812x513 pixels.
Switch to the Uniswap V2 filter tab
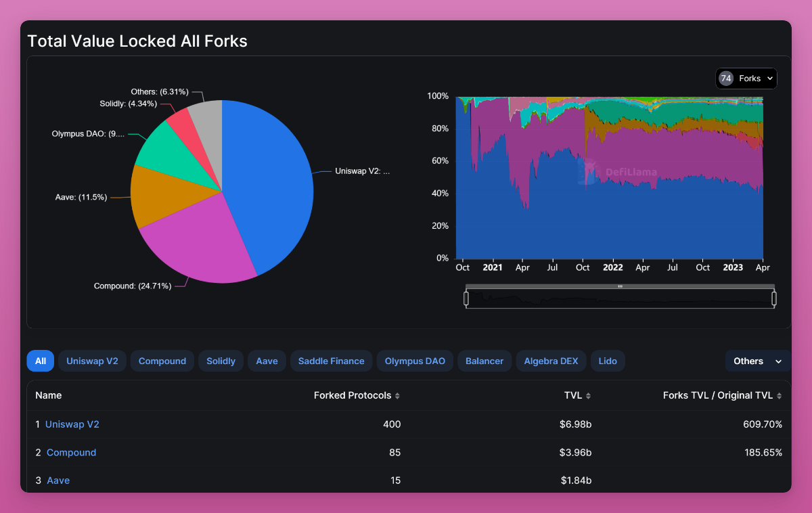(92, 361)
